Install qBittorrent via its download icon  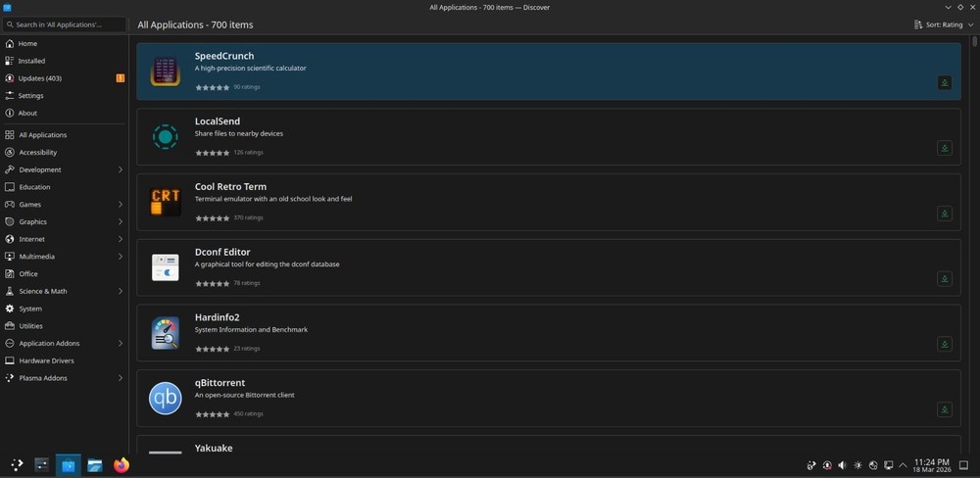pos(945,409)
